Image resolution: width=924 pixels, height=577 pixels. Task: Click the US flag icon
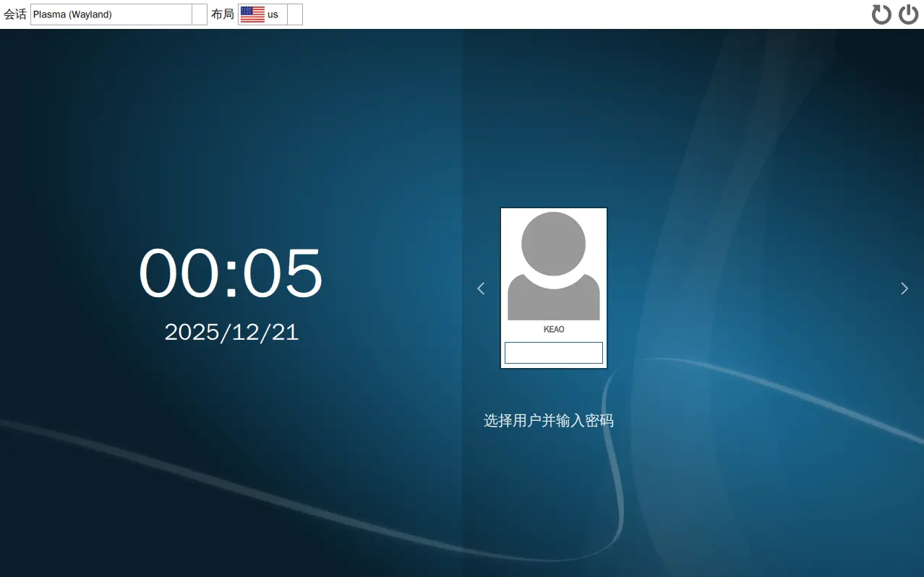point(252,14)
